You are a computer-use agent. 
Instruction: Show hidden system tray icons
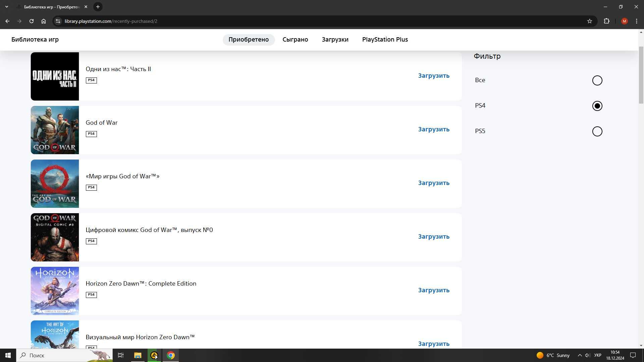click(x=580, y=355)
